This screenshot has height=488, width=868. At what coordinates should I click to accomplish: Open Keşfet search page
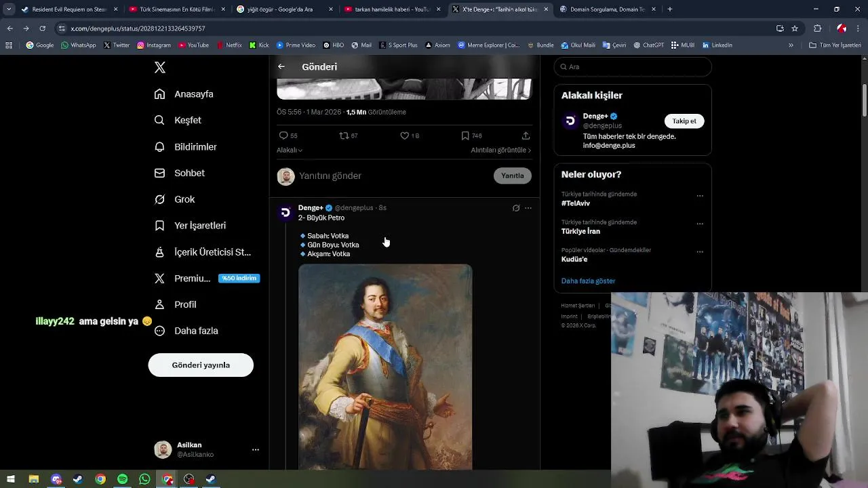click(178, 120)
